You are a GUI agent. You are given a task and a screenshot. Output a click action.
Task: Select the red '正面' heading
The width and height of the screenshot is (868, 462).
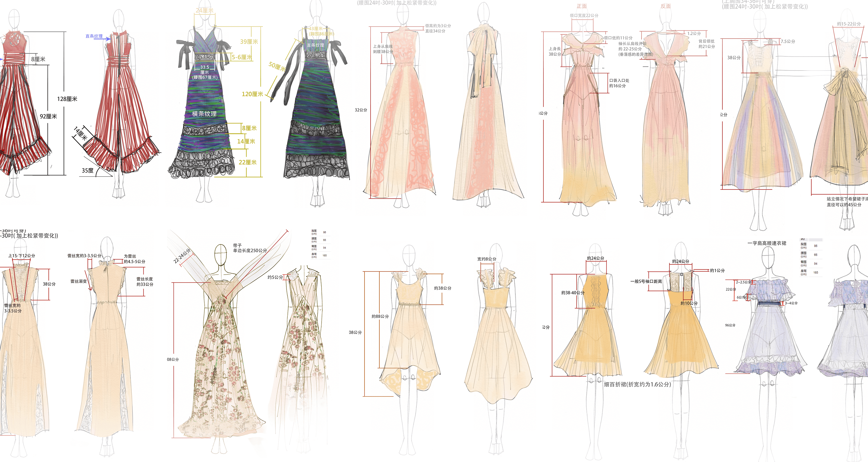[582, 6]
